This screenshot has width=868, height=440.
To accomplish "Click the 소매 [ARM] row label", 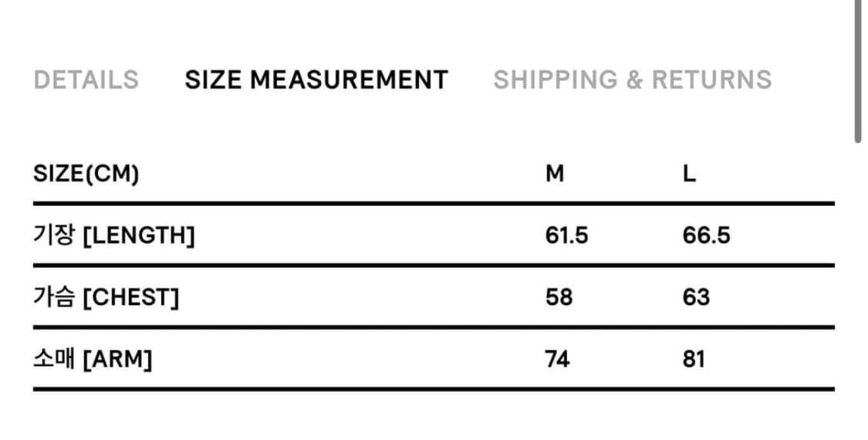I will (x=93, y=359).
